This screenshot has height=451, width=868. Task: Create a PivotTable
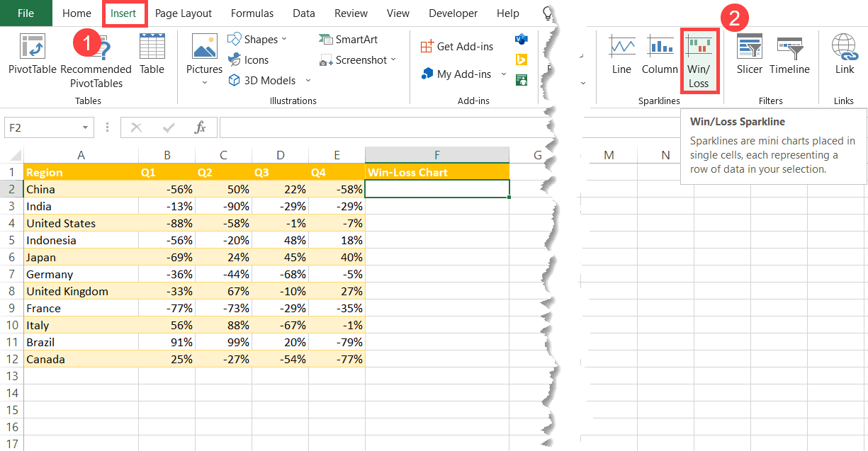coord(31,57)
